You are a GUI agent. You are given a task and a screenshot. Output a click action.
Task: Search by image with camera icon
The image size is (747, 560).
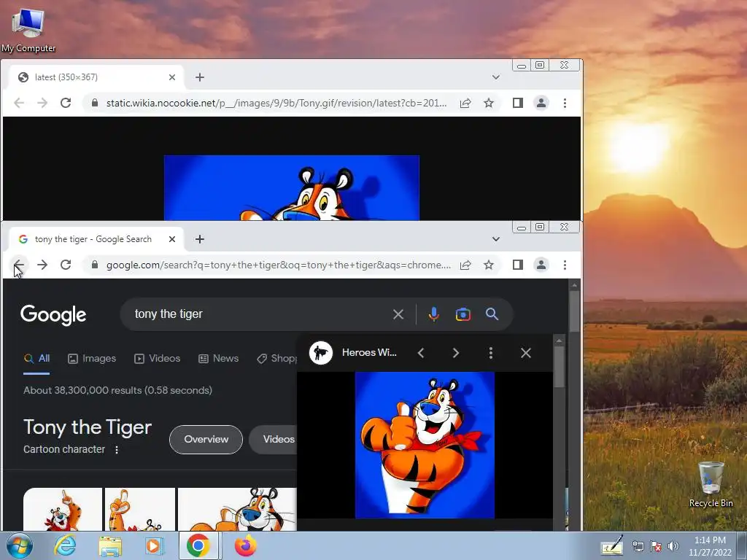click(x=463, y=314)
